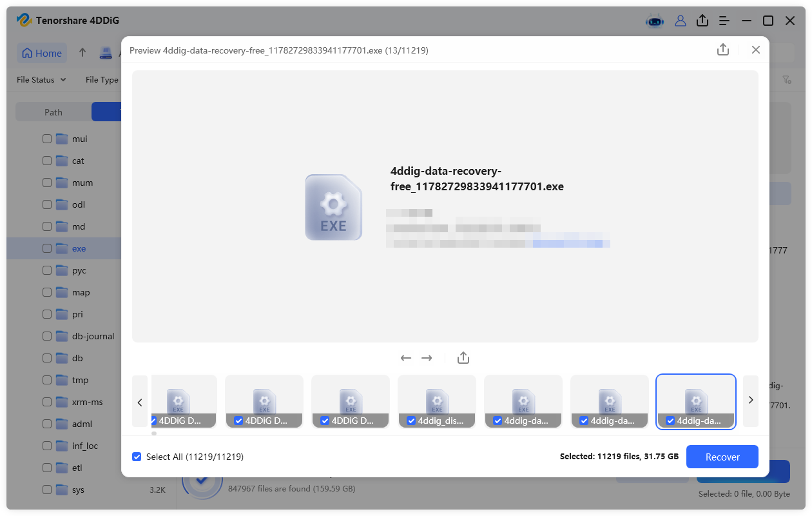Open the filter icon in the main window

(787, 80)
